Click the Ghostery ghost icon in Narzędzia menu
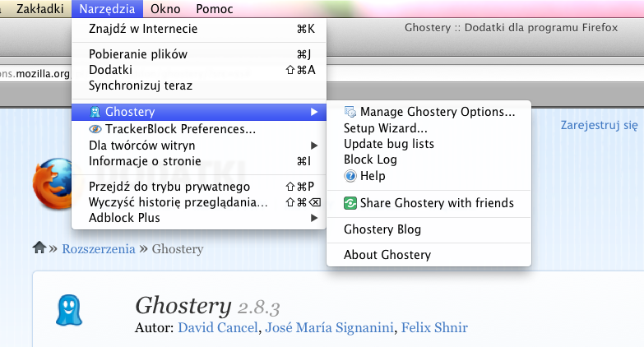The width and height of the screenshot is (644, 347). click(x=96, y=112)
